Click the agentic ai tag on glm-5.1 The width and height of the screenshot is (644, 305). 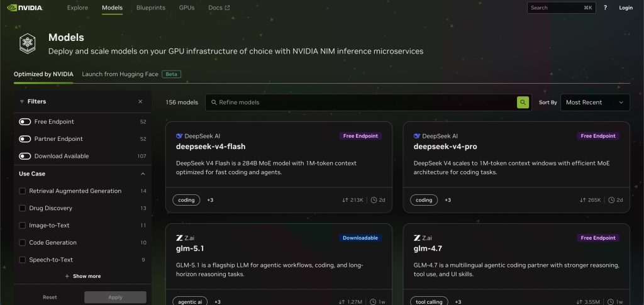point(190,302)
